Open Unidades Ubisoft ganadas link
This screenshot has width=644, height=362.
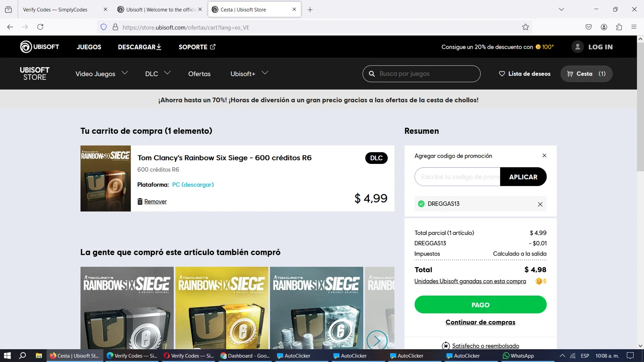[x=470, y=281]
